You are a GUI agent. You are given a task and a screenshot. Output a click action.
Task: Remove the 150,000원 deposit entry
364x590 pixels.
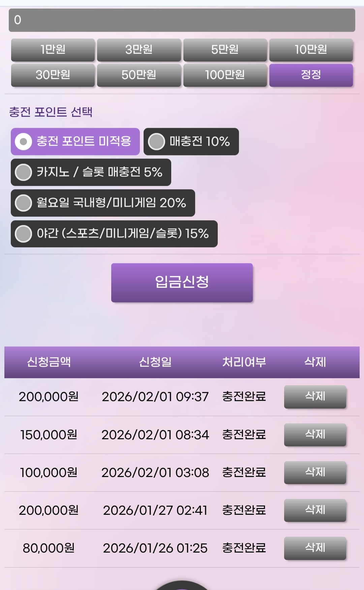click(x=315, y=434)
